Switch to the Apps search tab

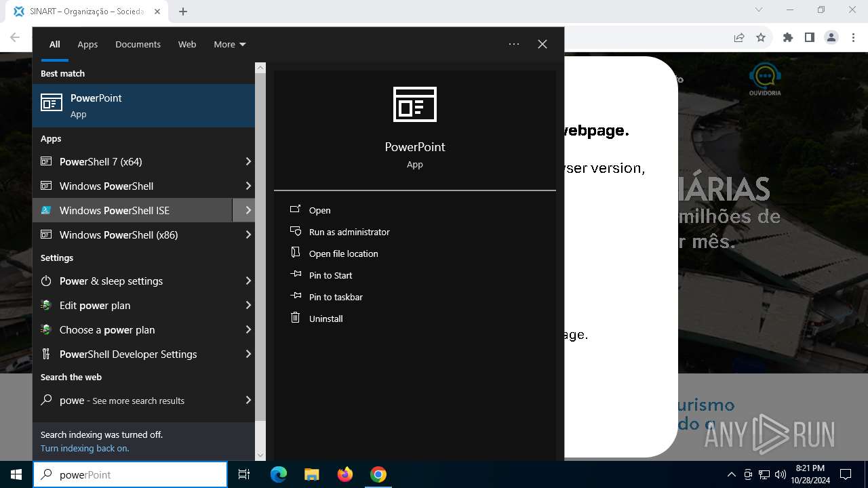pyautogui.click(x=87, y=44)
